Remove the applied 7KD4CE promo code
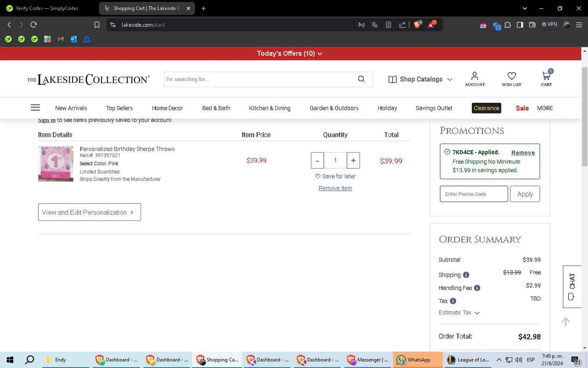The height and width of the screenshot is (368, 588). coord(523,153)
